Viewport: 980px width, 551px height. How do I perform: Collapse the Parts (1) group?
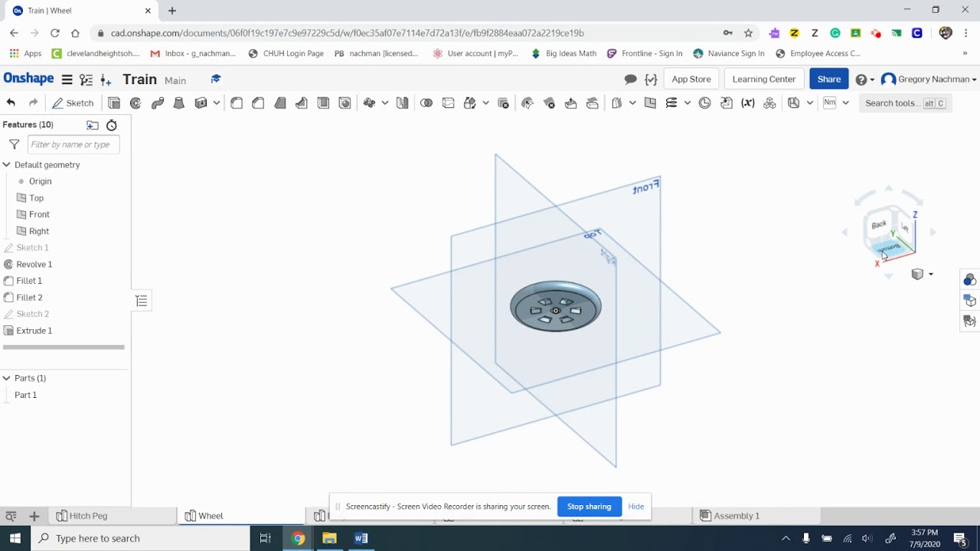[6, 379]
